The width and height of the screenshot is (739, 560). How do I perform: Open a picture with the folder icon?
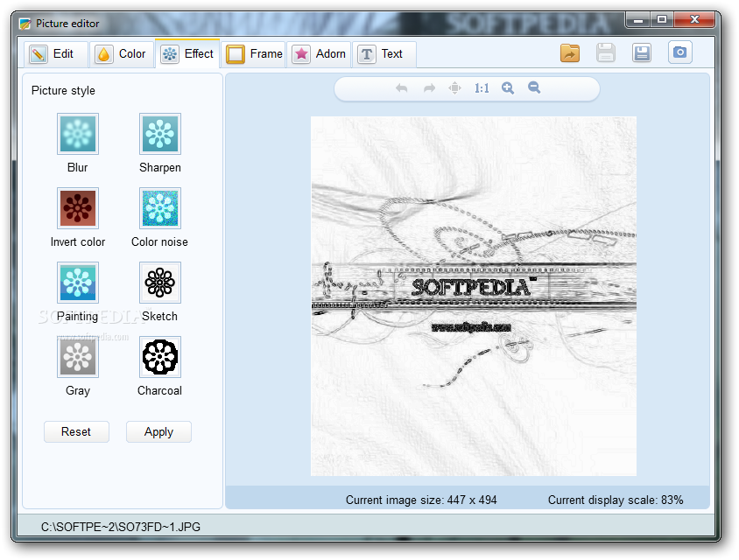click(570, 52)
